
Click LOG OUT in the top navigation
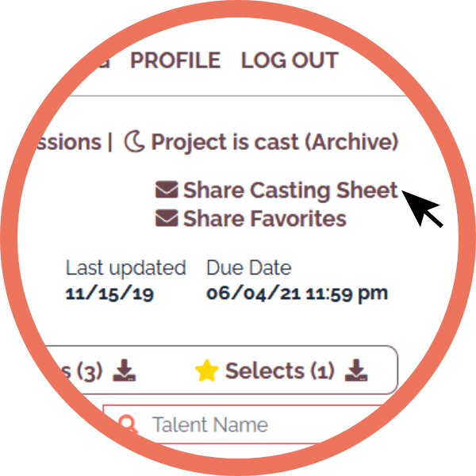click(x=290, y=60)
